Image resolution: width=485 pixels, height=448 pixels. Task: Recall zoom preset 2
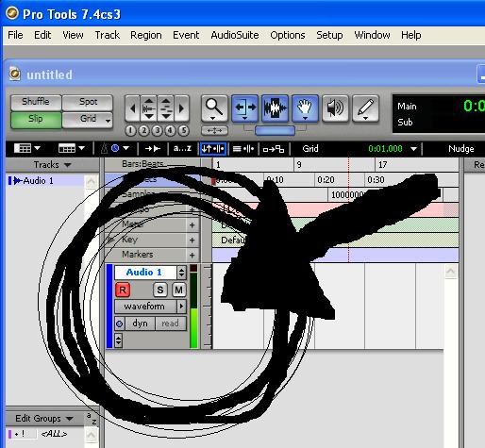click(x=143, y=130)
